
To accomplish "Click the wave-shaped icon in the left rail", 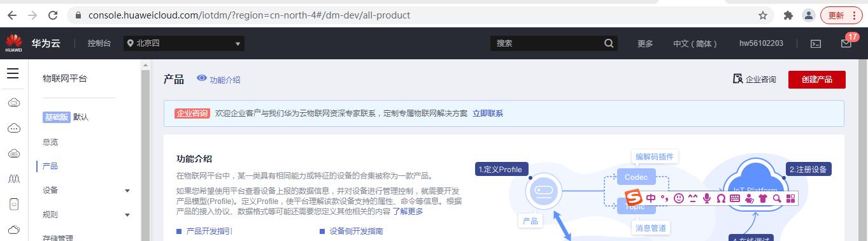I will point(13,179).
